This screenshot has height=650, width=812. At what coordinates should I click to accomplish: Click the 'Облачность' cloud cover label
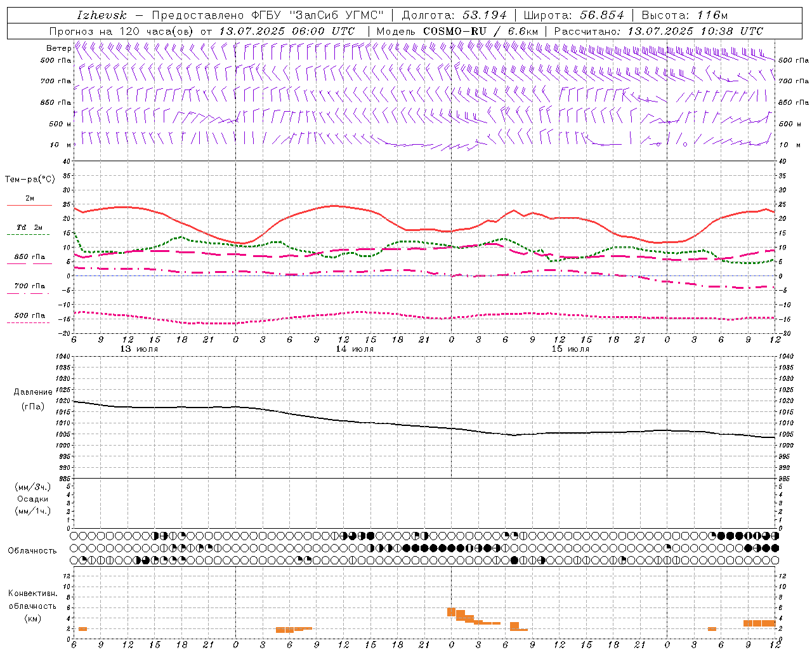pos(32,550)
